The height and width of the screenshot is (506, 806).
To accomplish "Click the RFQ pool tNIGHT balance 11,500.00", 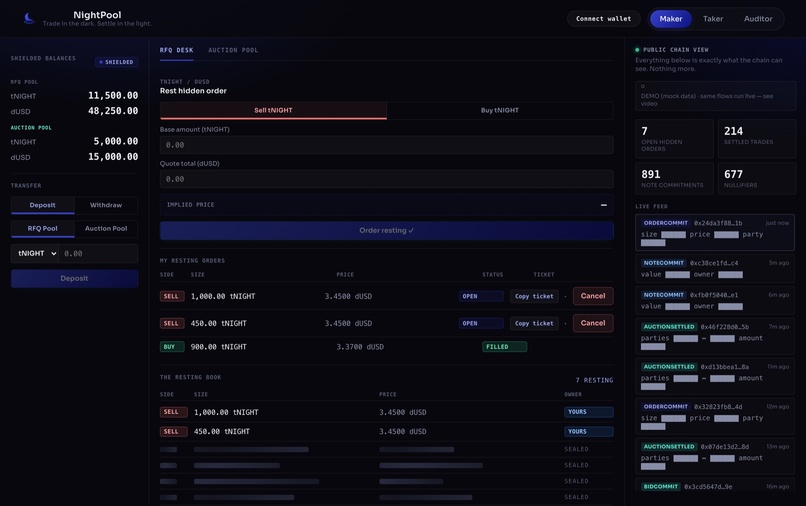I will point(113,96).
